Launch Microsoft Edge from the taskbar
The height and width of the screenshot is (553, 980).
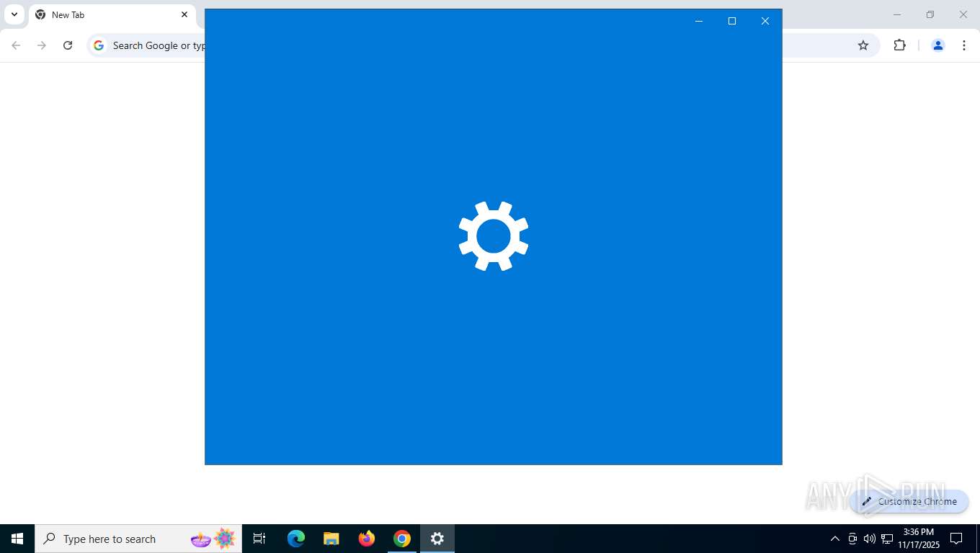(x=296, y=539)
